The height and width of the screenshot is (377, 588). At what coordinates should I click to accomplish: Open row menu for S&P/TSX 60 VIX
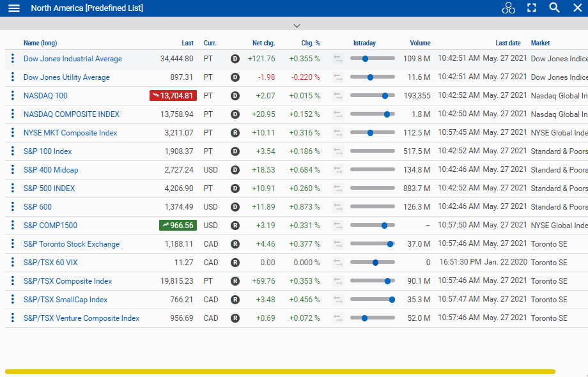(13, 263)
